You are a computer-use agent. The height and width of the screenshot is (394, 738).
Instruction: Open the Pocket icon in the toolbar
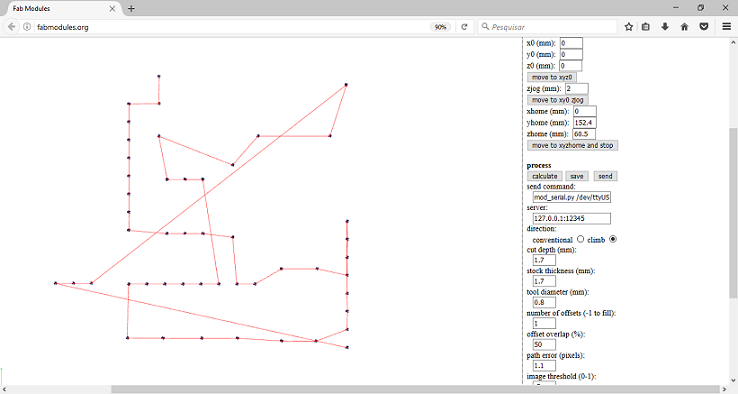click(704, 27)
